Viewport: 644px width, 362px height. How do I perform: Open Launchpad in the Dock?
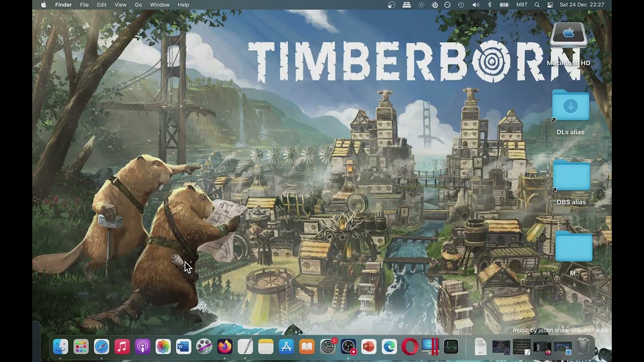pyautogui.click(x=81, y=346)
